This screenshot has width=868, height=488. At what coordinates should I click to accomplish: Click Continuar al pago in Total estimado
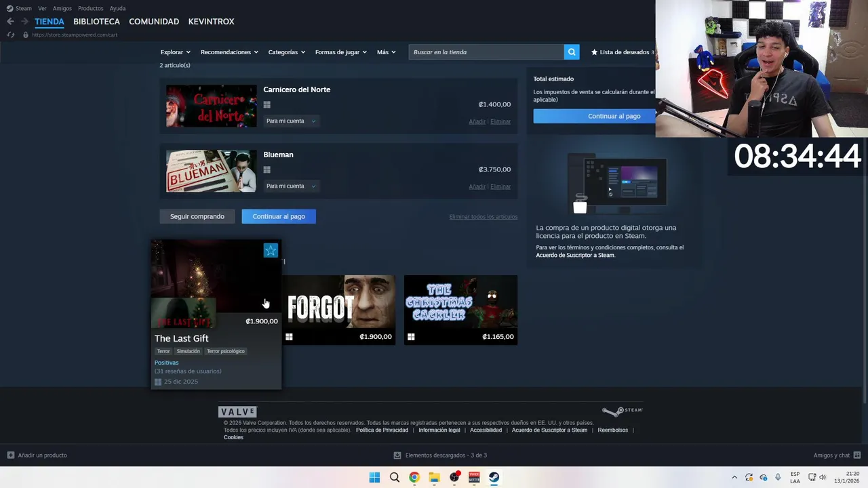point(595,116)
